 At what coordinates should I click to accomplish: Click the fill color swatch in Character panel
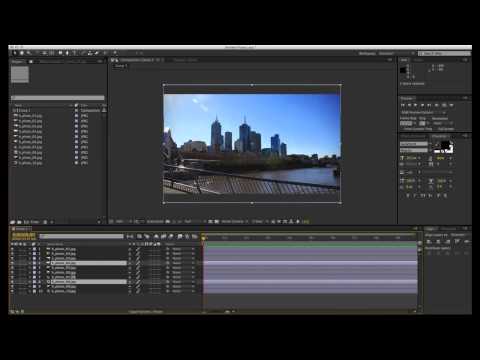tap(445, 145)
